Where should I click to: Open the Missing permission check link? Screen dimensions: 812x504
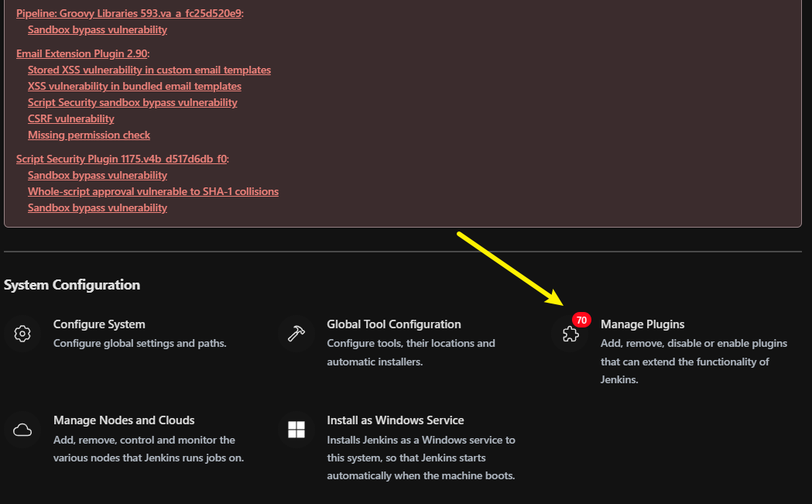89,135
